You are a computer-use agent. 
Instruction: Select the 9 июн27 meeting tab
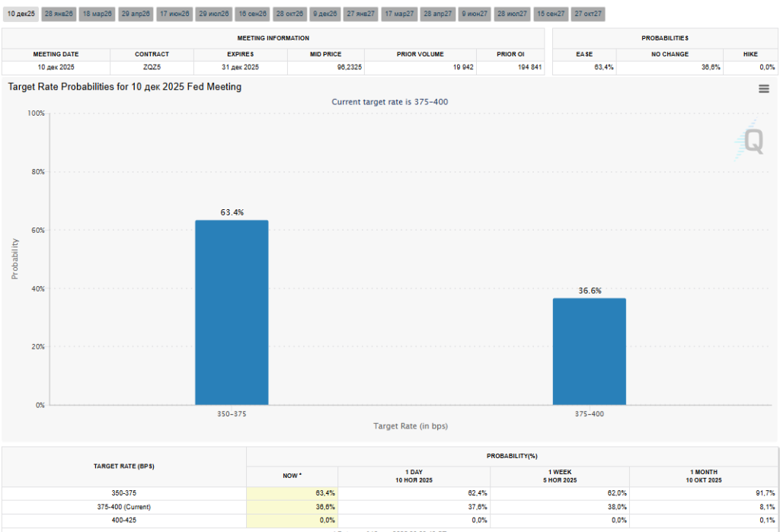pyautogui.click(x=475, y=14)
